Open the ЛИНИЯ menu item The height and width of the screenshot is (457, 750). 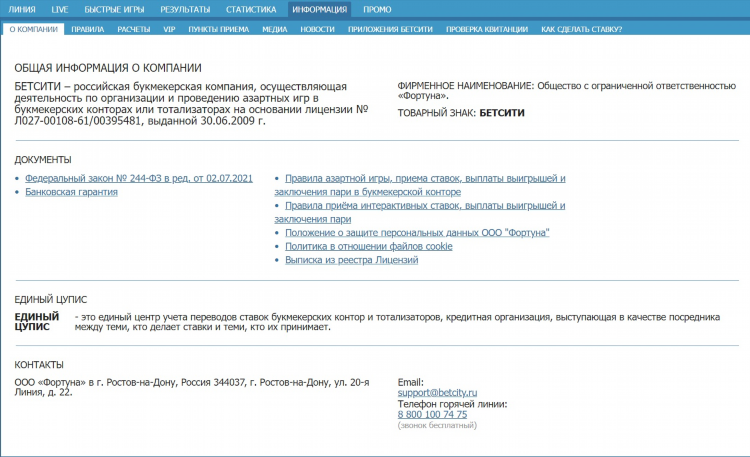click(x=22, y=10)
